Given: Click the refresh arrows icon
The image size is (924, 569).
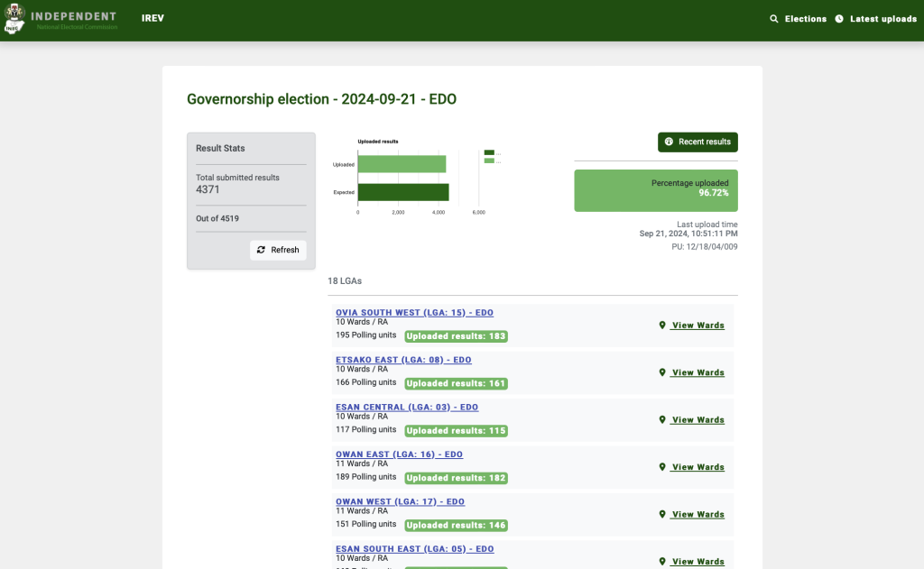Looking at the screenshot, I should 262,250.
